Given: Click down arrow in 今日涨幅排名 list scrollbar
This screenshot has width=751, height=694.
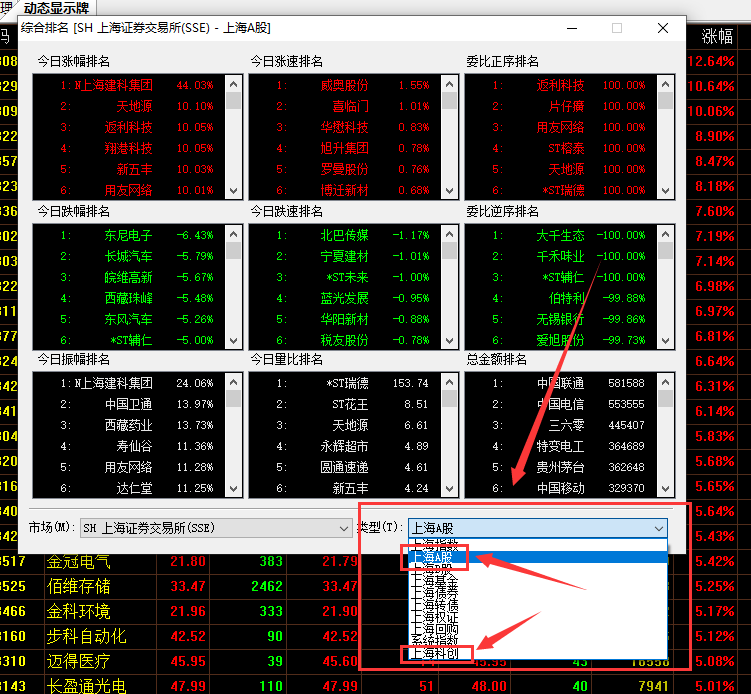Looking at the screenshot, I should (233, 190).
